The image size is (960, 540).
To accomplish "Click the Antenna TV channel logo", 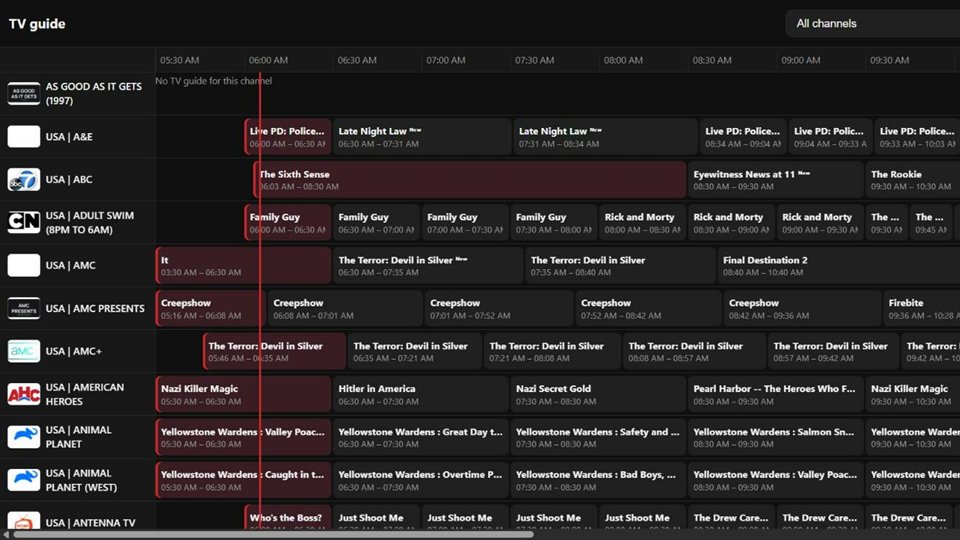I will coord(24,521).
